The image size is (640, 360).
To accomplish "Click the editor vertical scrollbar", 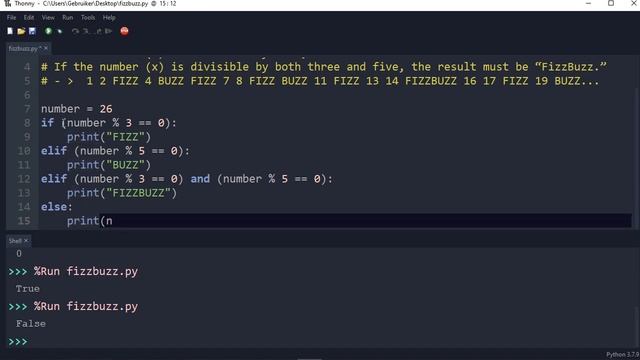I will [x=636, y=142].
